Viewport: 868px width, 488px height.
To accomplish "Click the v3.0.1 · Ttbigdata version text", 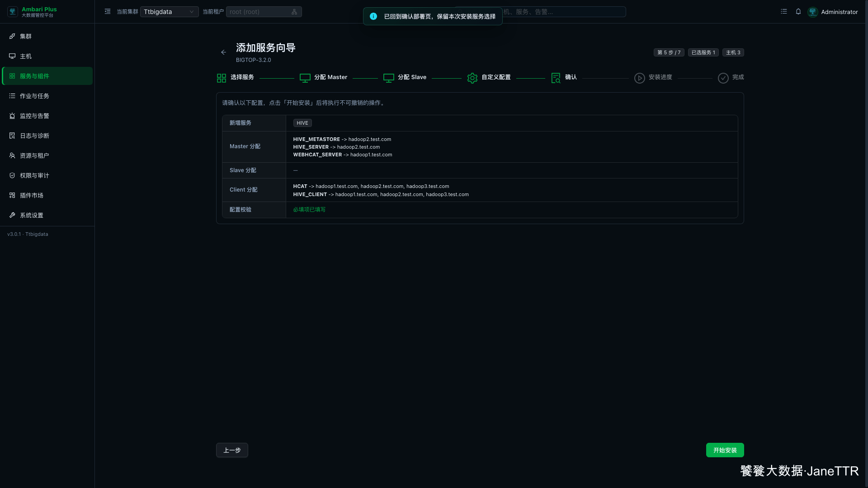I will point(28,234).
